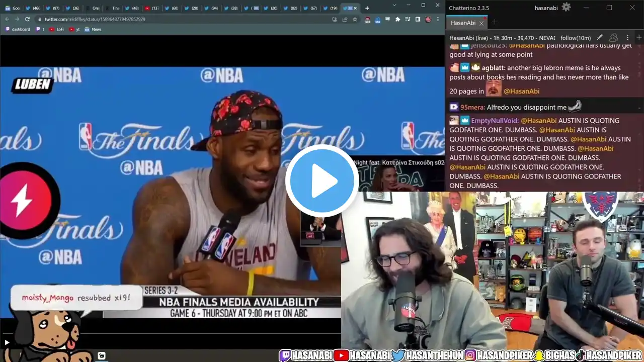Share this page via share icon
The image size is (644, 362).
(345, 19)
